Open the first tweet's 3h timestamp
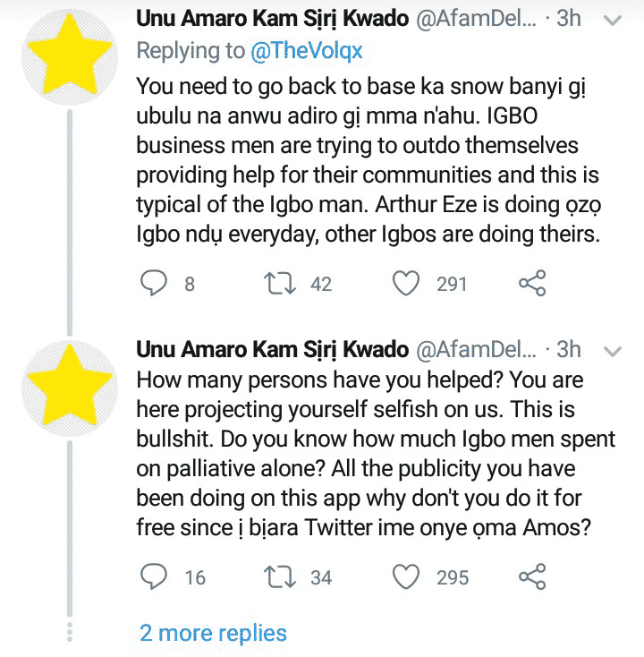The width and height of the screenshot is (644, 657). click(x=569, y=19)
